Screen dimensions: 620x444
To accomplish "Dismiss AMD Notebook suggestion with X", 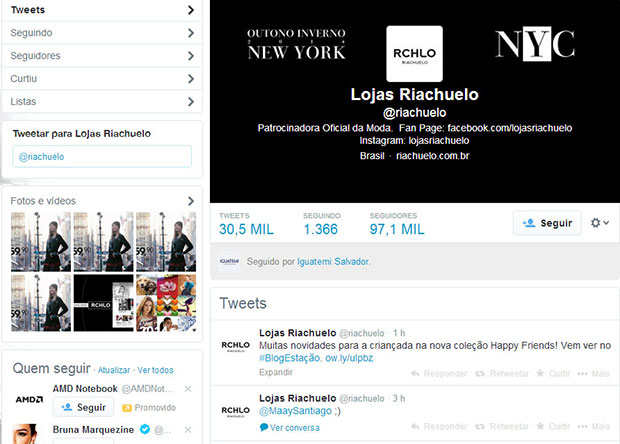I will point(188,389).
